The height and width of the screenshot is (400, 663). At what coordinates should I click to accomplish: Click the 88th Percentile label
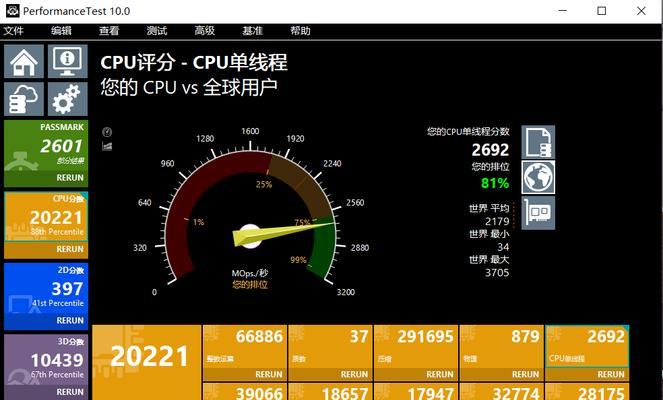tap(57, 232)
